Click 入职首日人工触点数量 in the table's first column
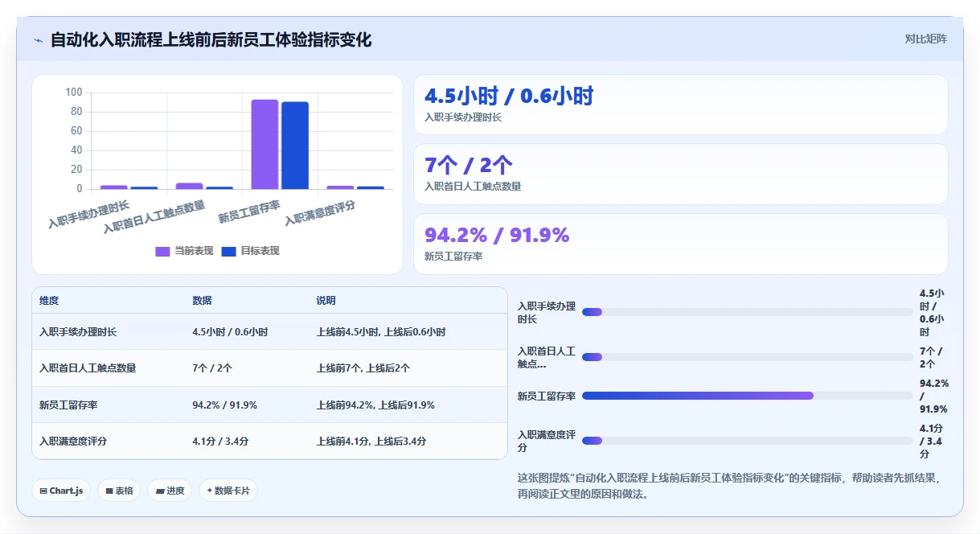 [x=88, y=368]
